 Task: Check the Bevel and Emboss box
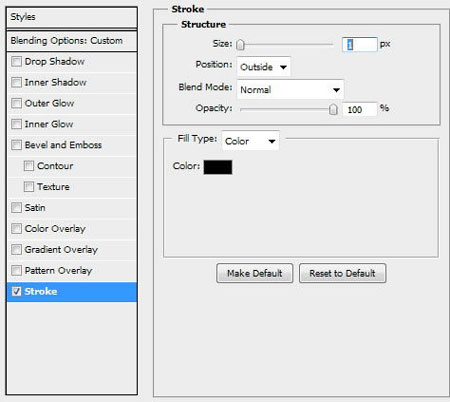tap(16, 145)
